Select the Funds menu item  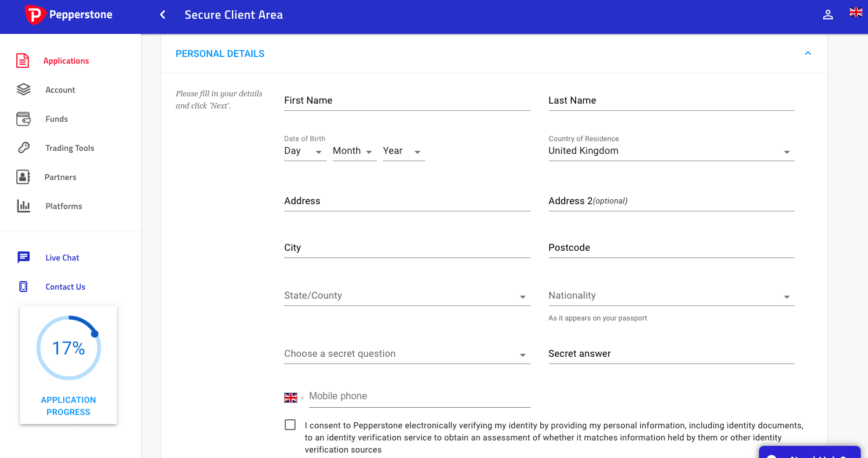(x=57, y=119)
